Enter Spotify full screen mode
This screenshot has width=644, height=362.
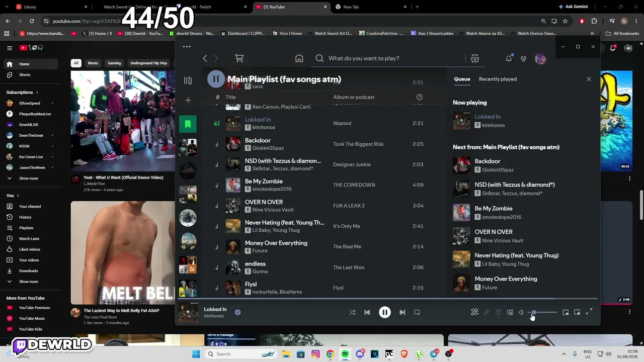tap(589, 312)
